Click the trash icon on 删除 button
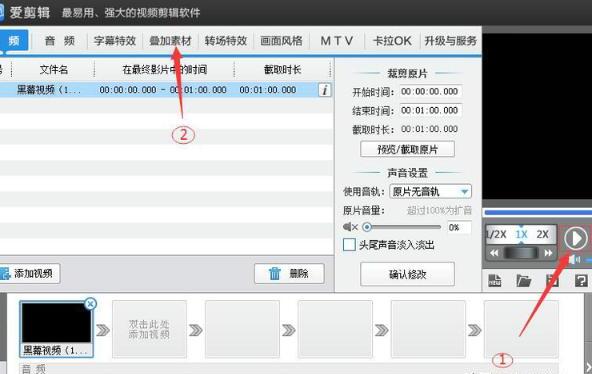This screenshot has height=374, width=592. click(274, 273)
